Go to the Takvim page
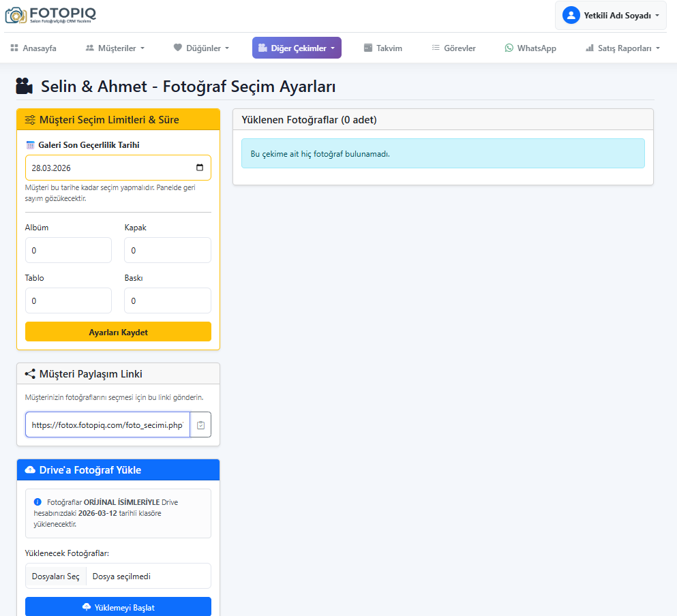Viewport: 677px width, 616px height. click(x=382, y=48)
